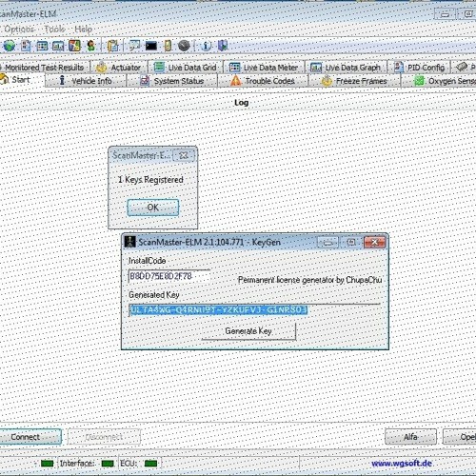Switch to the Actuator tab
The image size is (476, 476).
pos(119,68)
